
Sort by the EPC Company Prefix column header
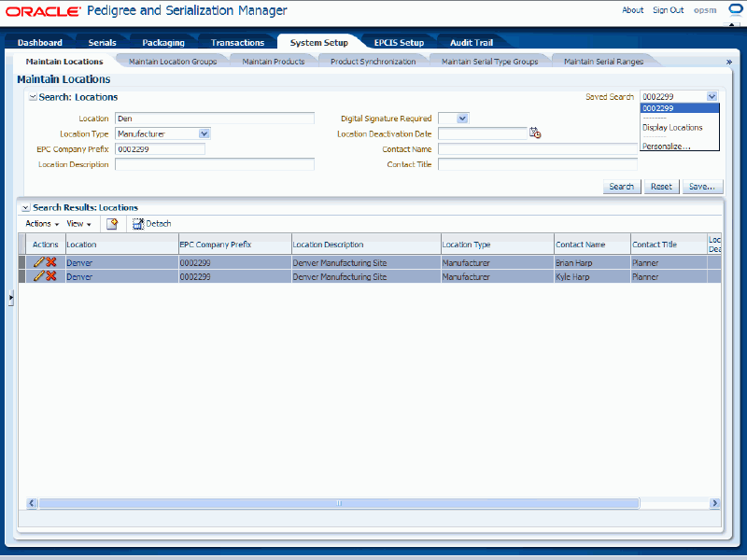[x=235, y=245]
